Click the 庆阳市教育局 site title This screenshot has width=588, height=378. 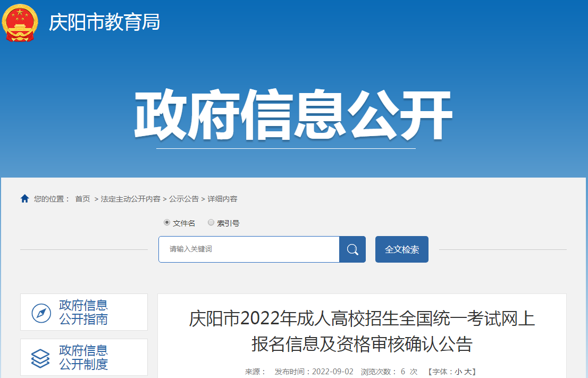pyautogui.click(x=105, y=22)
